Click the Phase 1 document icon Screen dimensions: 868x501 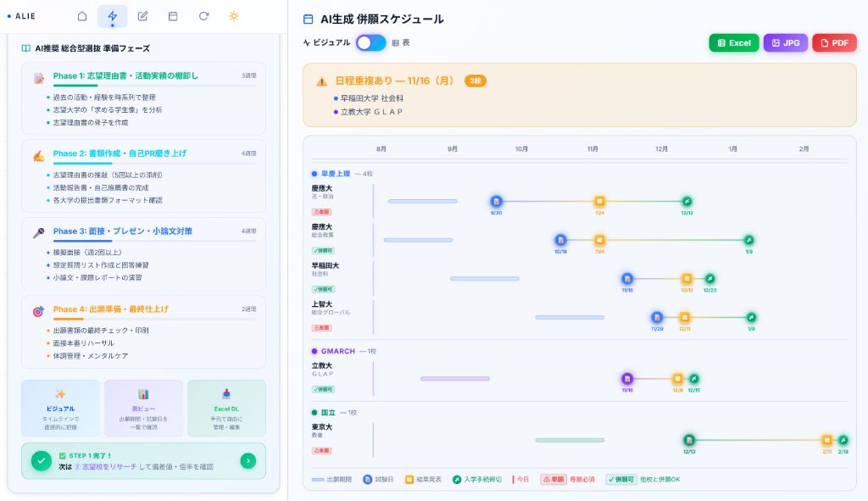tap(39, 78)
